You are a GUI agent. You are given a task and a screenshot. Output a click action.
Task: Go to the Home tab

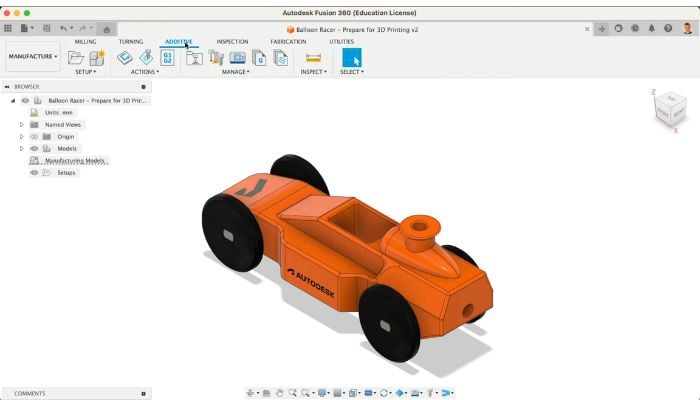tap(106, 29)
